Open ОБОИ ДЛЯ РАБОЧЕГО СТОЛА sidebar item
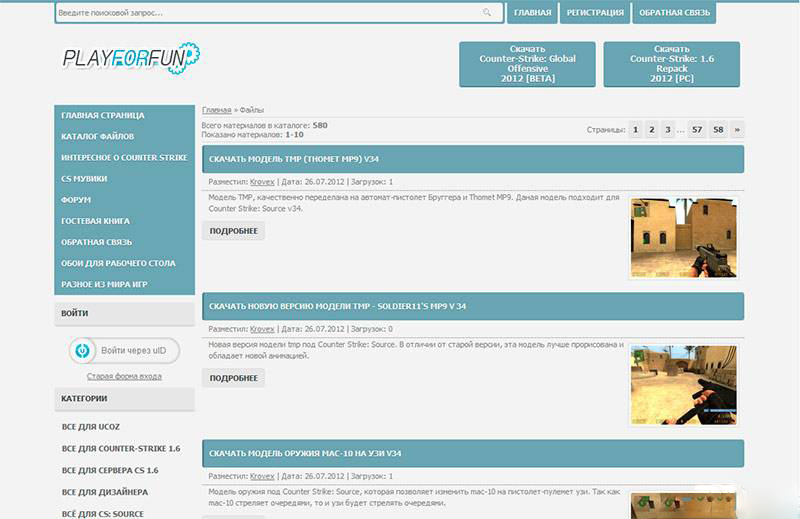 [x=124, y=263]
